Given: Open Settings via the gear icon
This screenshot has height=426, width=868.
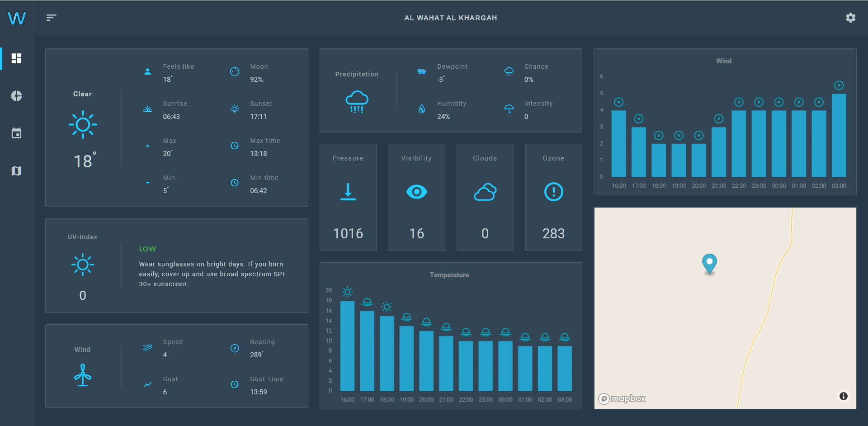Looking at the screenshot, I should [x=850, y=18].
